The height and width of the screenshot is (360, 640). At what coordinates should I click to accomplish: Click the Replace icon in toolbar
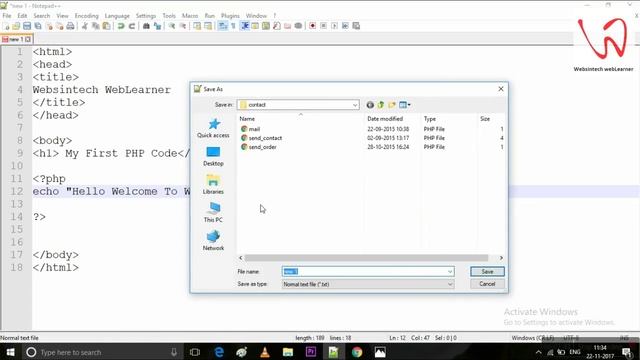[157, 26]
